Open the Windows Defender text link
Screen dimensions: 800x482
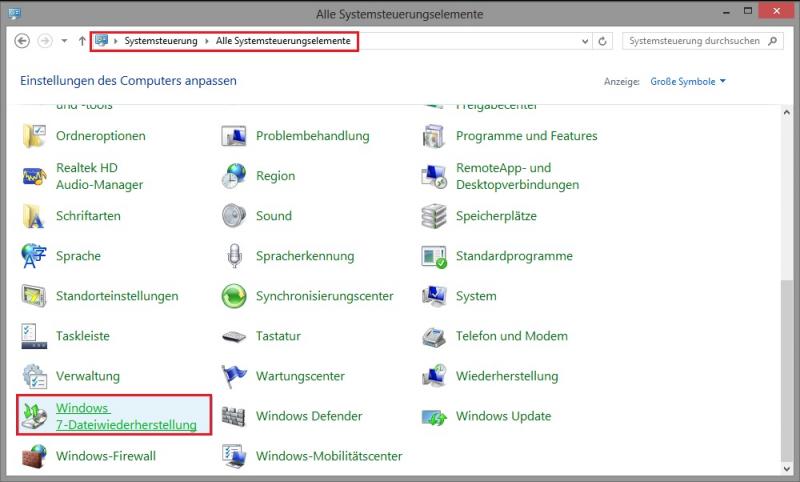[309, 416]
